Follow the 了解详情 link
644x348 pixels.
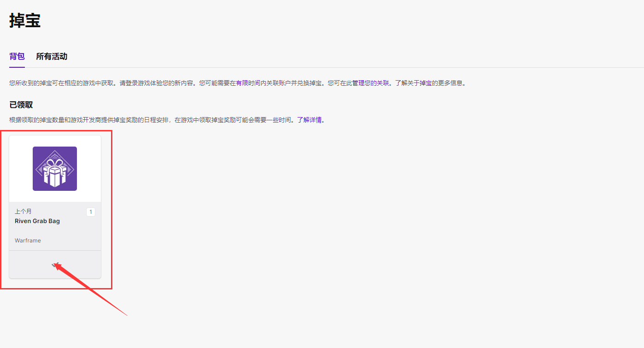[x=309, y=120]
